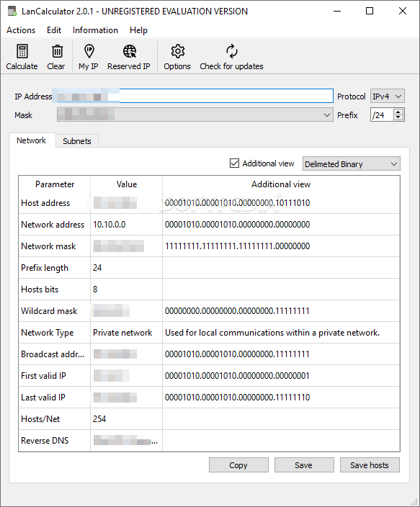Open the Actions menu
Image resolution: width=420 pixels, height=507 pixels.
click(21, 30)
